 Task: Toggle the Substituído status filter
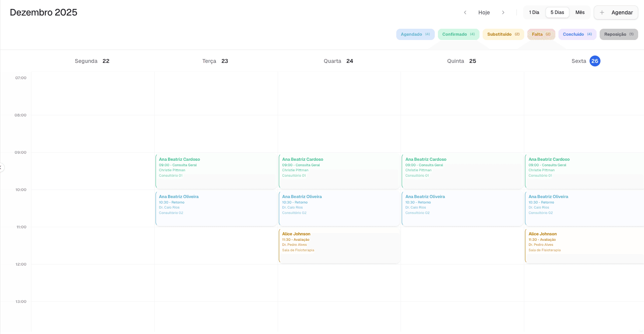point(503,34)
